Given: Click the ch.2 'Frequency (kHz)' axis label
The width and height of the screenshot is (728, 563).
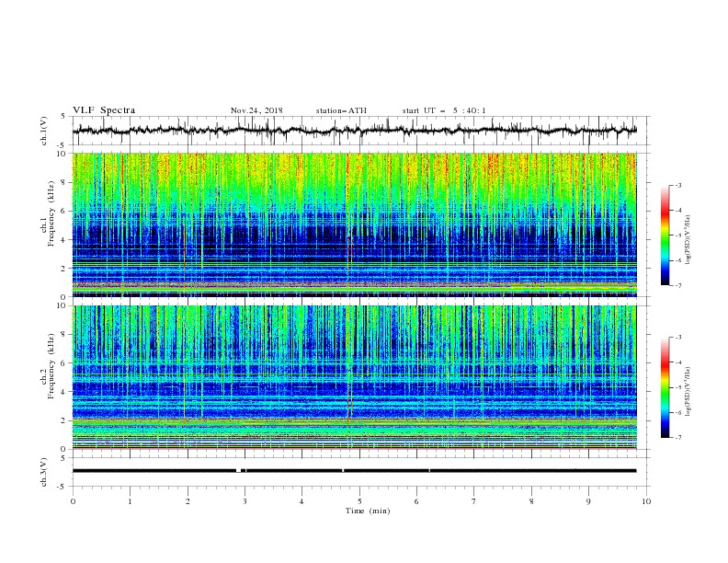Looking at the screenshot, I should [x=51, y=366].
